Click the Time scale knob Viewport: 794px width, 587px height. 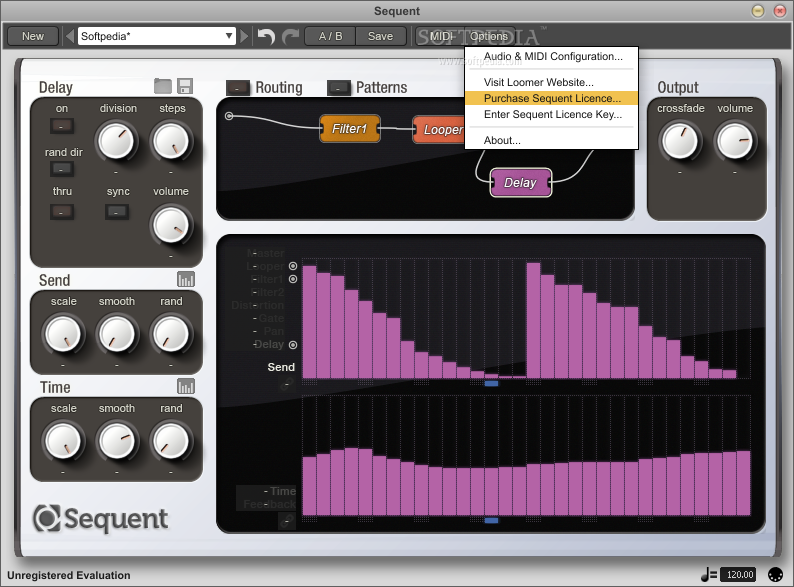coord(63,441)
